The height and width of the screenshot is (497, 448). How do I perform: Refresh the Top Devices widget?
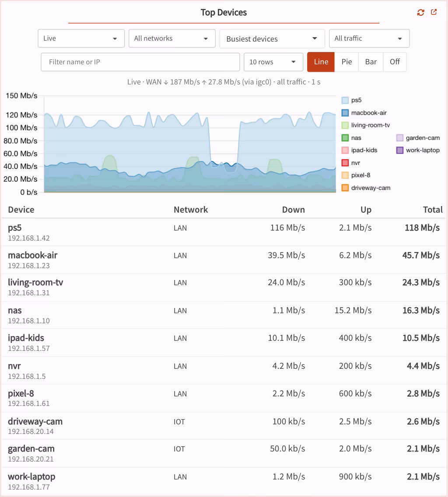click(420, 12)
